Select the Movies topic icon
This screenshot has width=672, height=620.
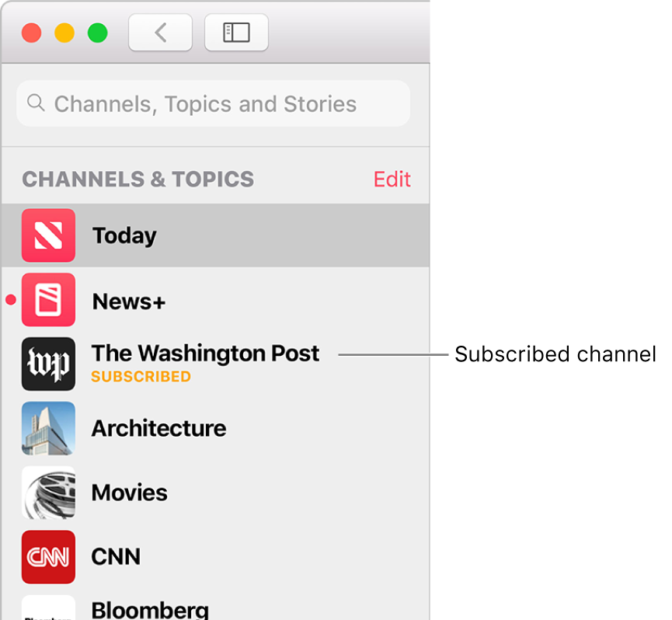[x=48, y=493]
